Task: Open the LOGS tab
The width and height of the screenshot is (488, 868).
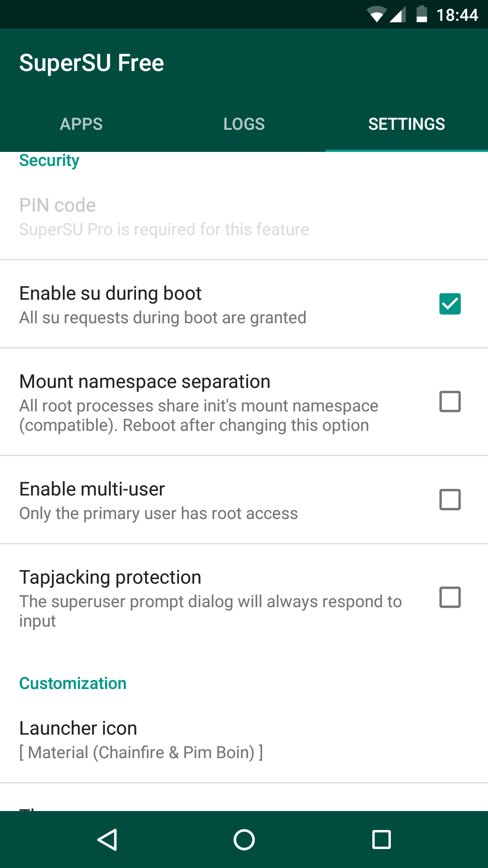Action: [x=244, y=124]
